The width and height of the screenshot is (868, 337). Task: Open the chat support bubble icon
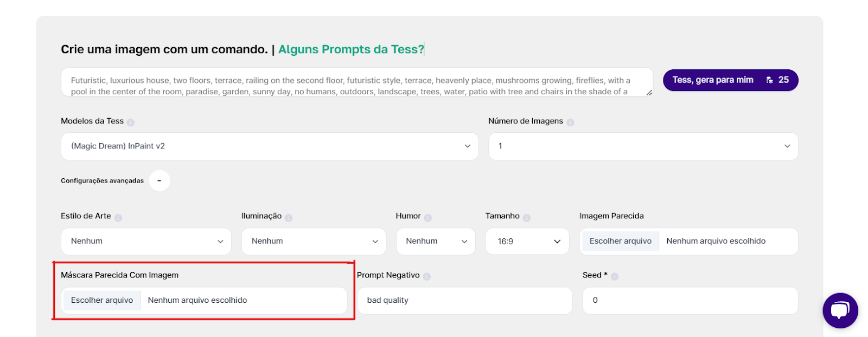(x=840, y=310)
